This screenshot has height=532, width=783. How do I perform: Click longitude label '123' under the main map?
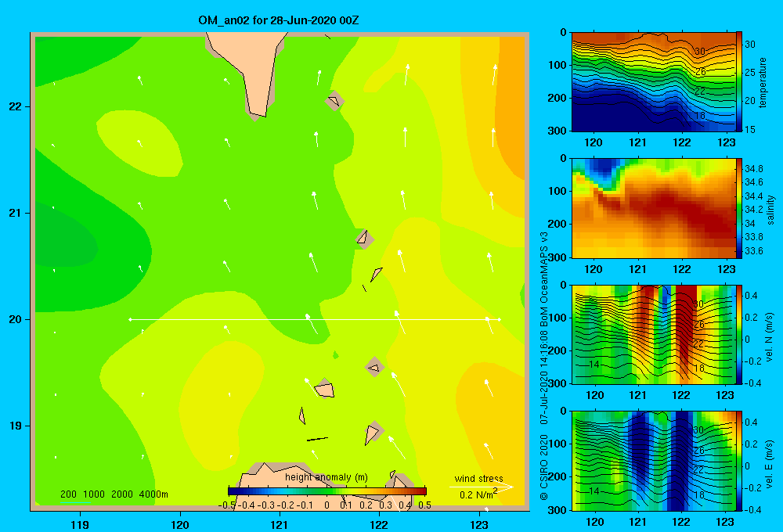(479, 524)
